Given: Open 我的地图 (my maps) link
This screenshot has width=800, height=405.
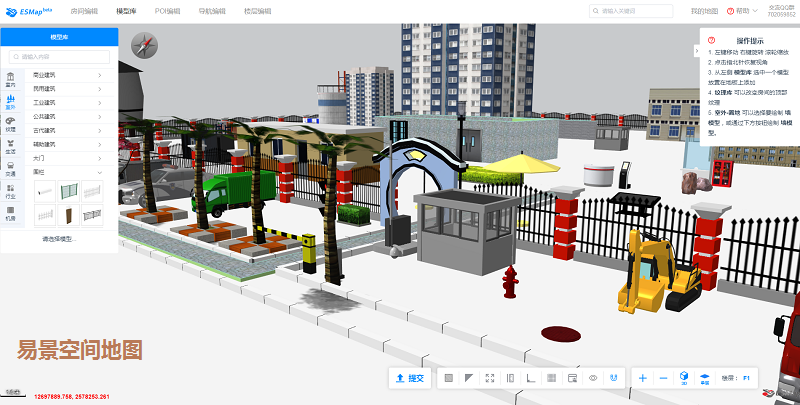Looking at the screenshot, I should pos(704,11).
